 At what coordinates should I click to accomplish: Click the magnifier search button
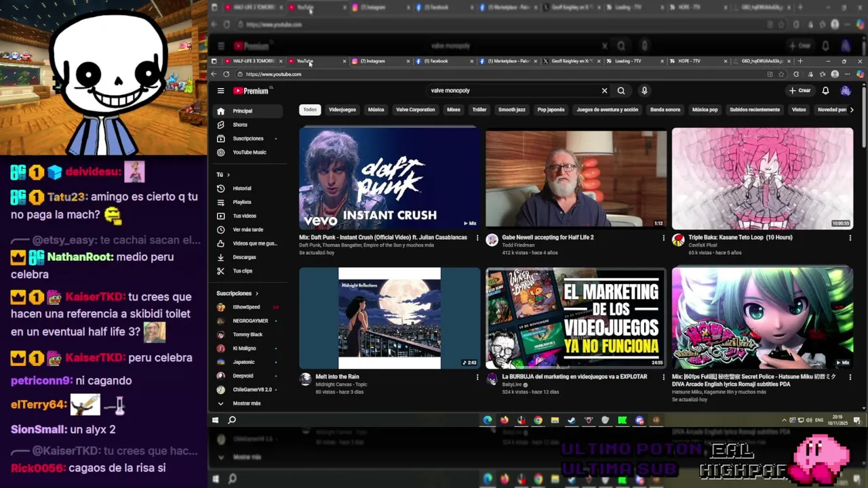coord(621,91)
